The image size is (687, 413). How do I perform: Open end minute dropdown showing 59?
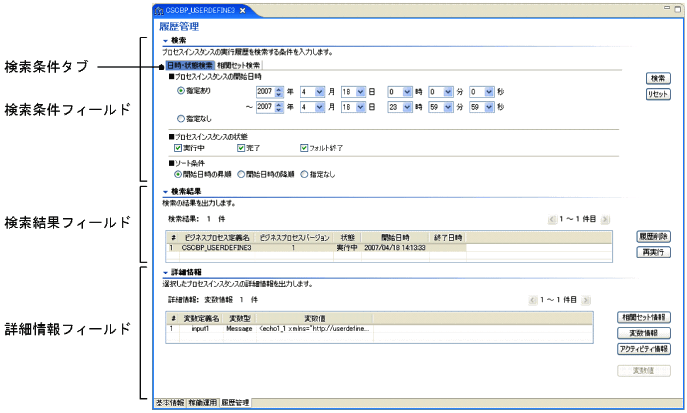(x=448, y=107)
